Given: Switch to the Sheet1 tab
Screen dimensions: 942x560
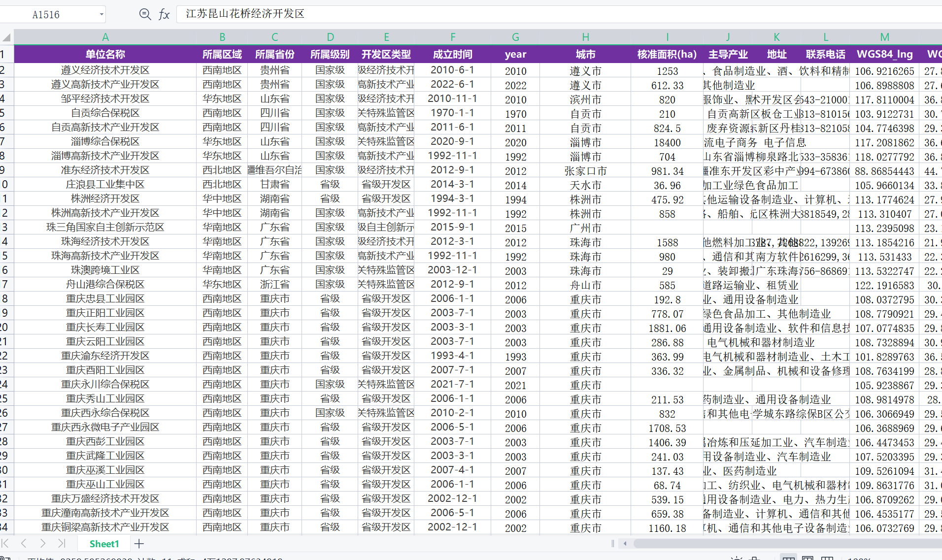Looking at the screenshot, I should pos(104,544).
